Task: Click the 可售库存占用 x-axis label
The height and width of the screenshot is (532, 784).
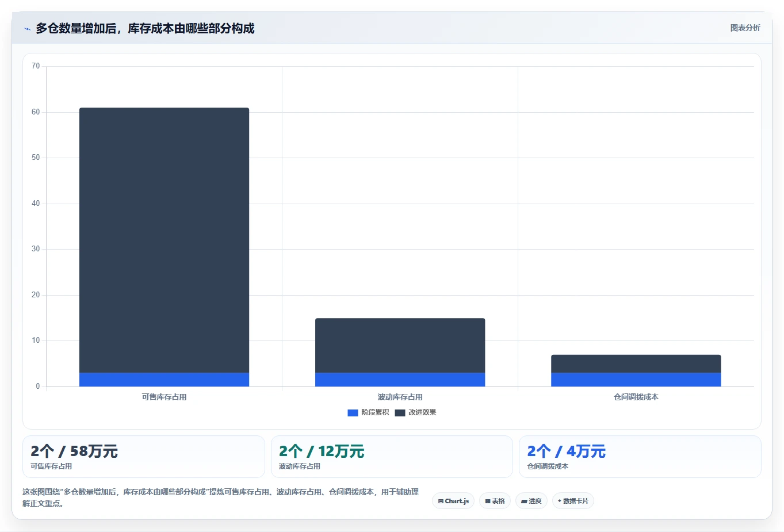Action: (164, 397)
